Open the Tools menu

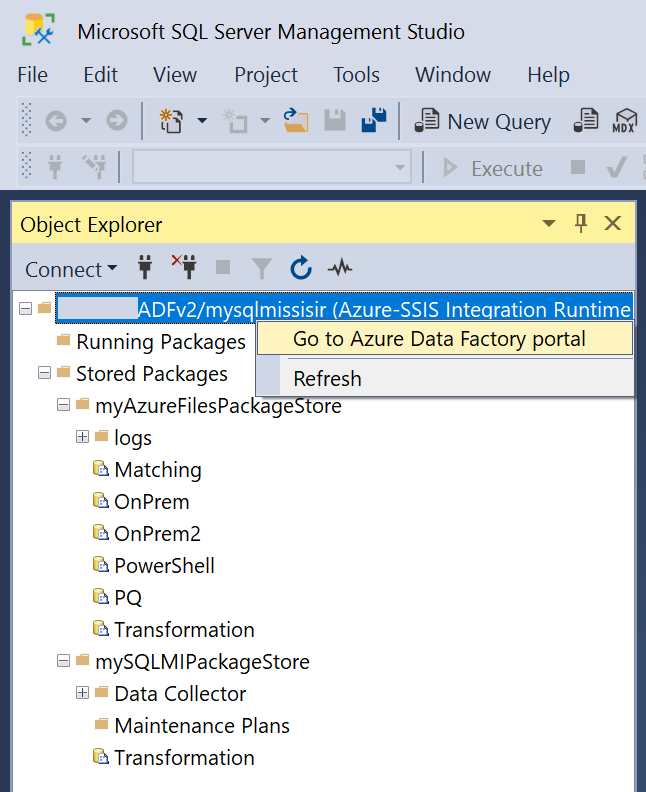[x=356, y=75]
